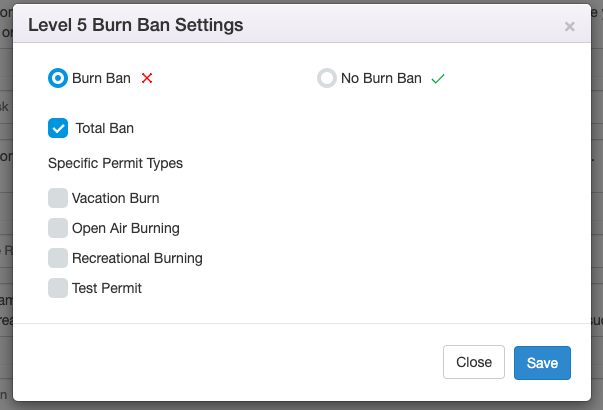Enable the Vacation Burn checkbox

click(58, 198)
